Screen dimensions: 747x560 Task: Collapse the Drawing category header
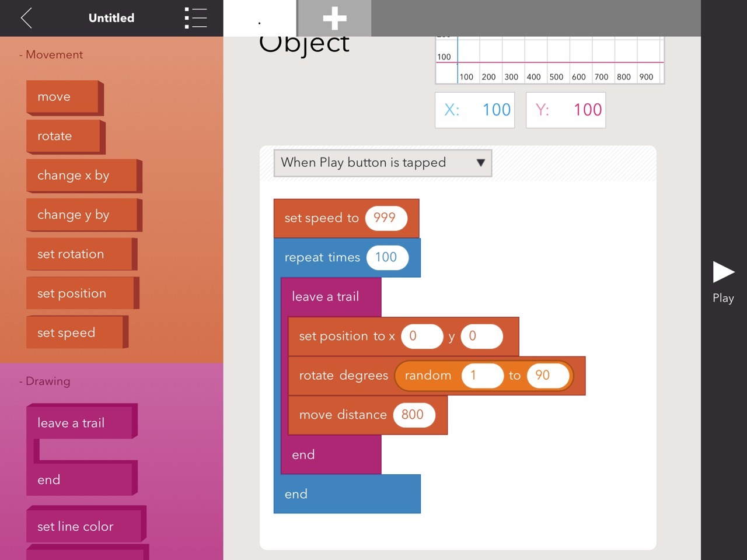tap(44, 381)
